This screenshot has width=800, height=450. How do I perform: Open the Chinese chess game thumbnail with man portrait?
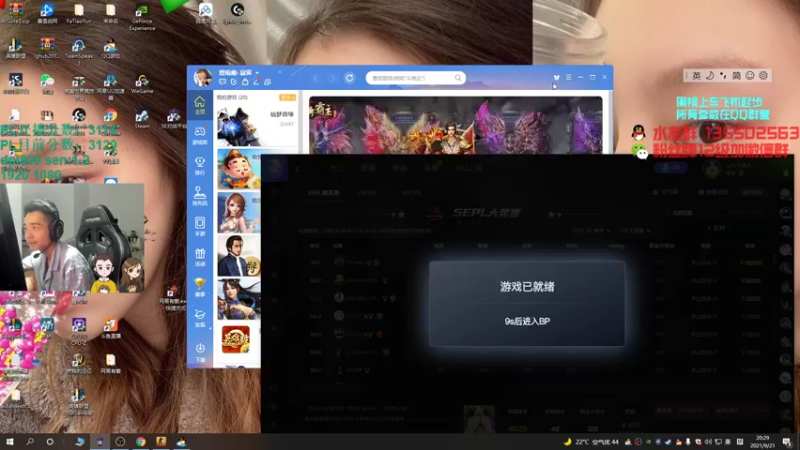click(x=239, y=256)
